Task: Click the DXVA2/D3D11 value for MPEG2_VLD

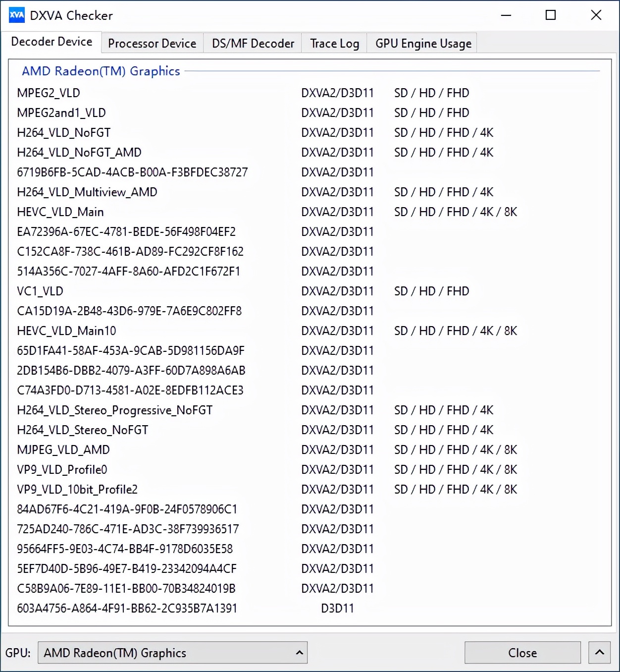Action: tap(337, 93)
